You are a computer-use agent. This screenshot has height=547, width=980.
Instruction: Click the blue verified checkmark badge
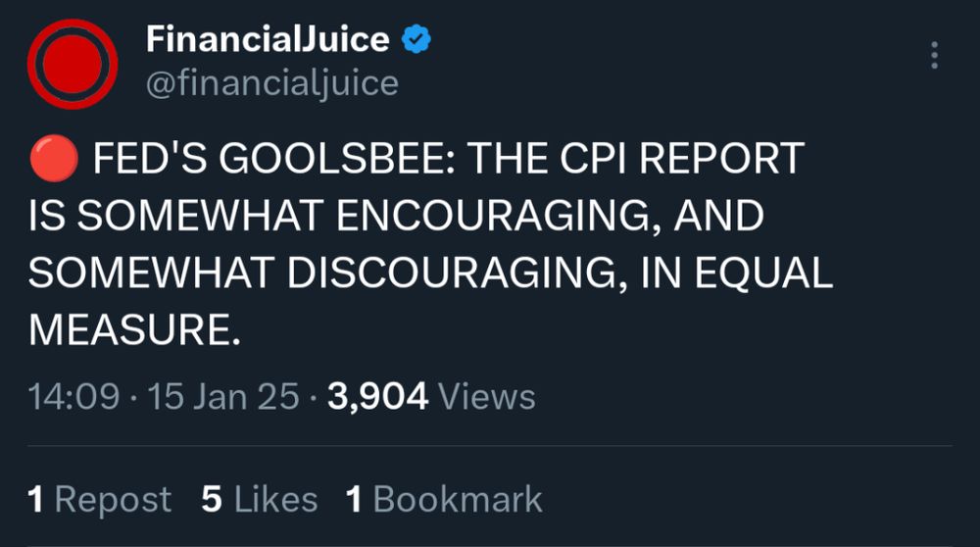click(417, 39)
